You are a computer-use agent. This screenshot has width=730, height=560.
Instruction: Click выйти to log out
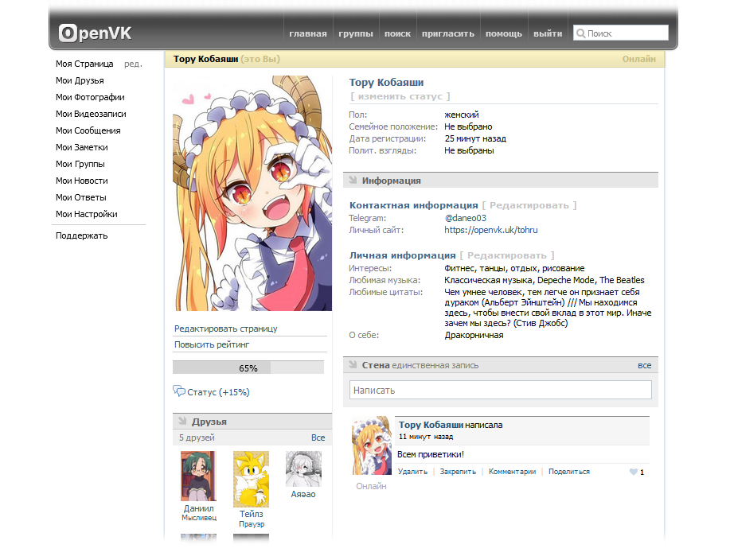(548, 33)
